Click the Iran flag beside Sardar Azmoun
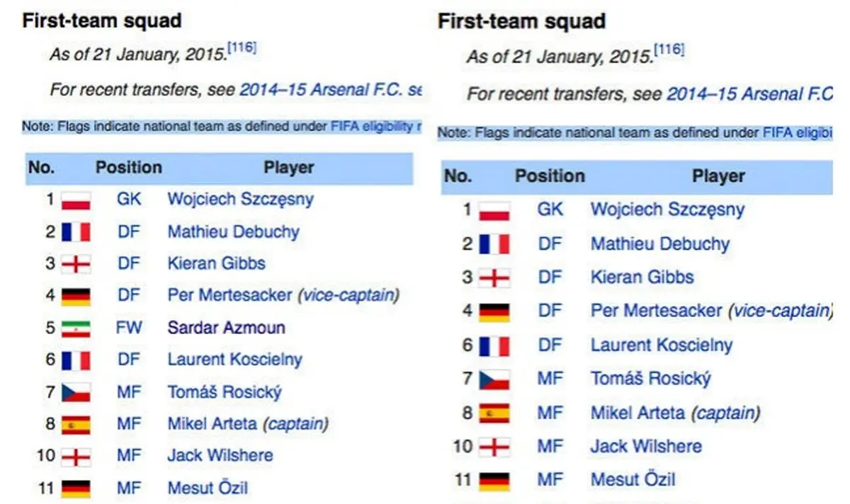 coord(76,328)
